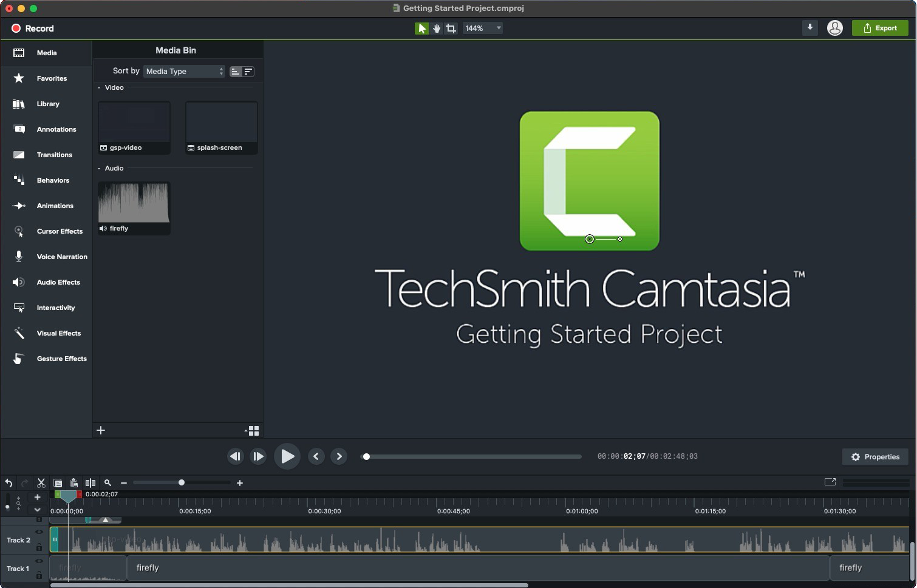The width and height of the screenshot is (917, 588).
Task: Open the Gesture Effects panel
Action: click(x=61, y=359)
